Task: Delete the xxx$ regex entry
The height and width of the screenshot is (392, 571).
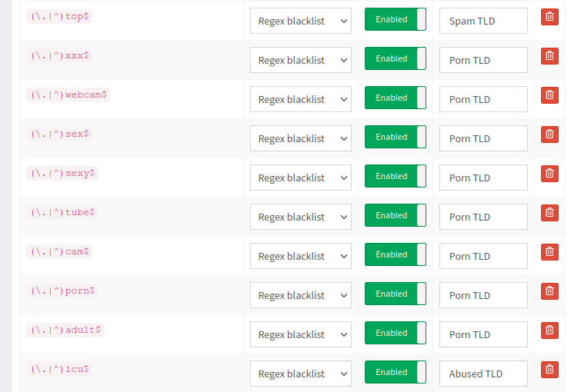Action: click(549, 56)
